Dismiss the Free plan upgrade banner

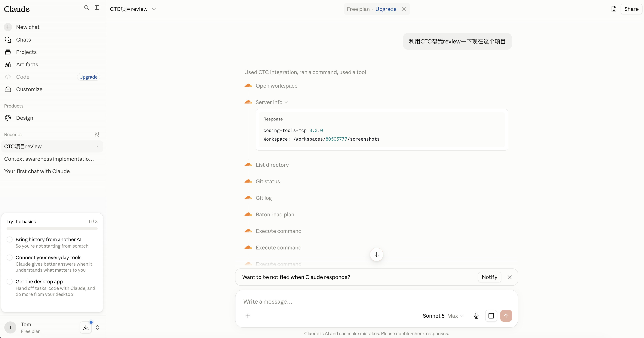pyautogui.click(x=404, y=9)
